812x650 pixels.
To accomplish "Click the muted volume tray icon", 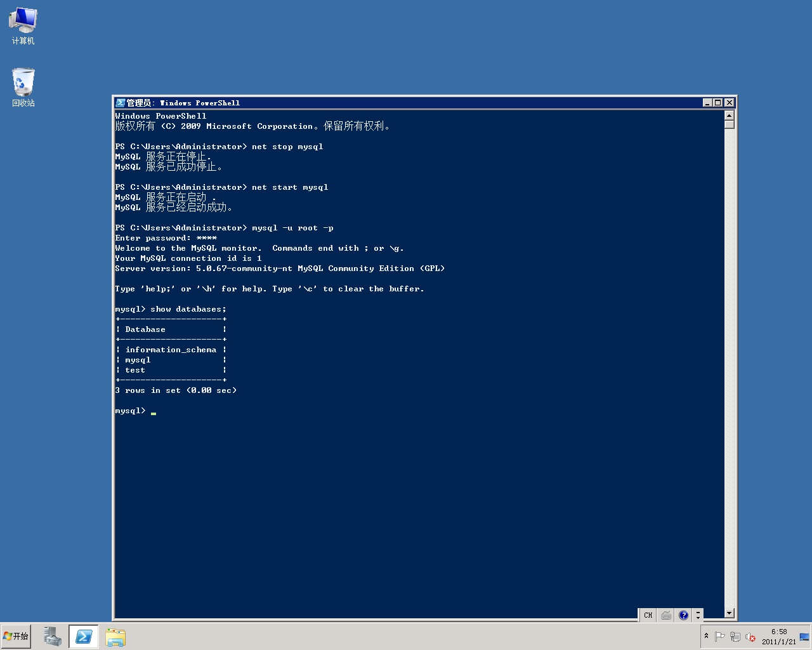I will (750, 637).
